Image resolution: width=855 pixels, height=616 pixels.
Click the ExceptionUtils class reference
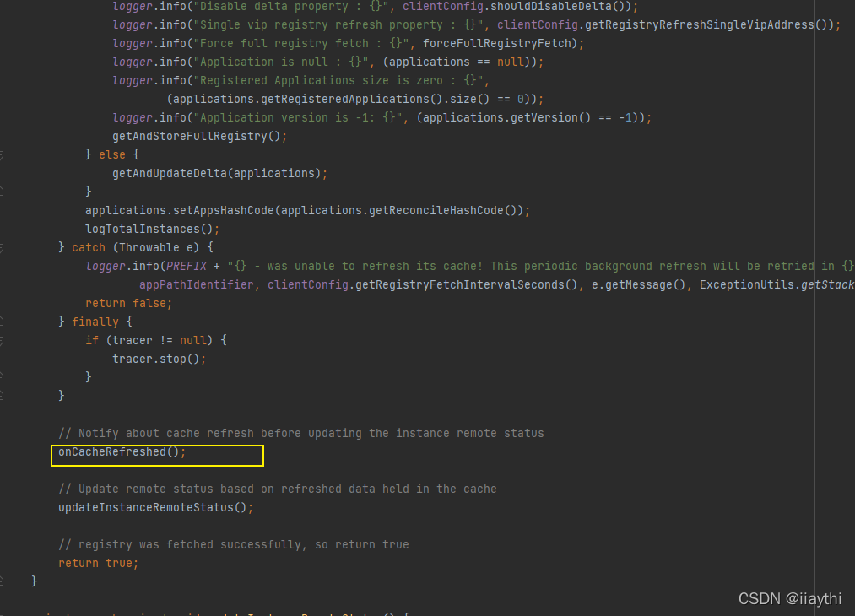pyautogui.click(x=746, y=284)
